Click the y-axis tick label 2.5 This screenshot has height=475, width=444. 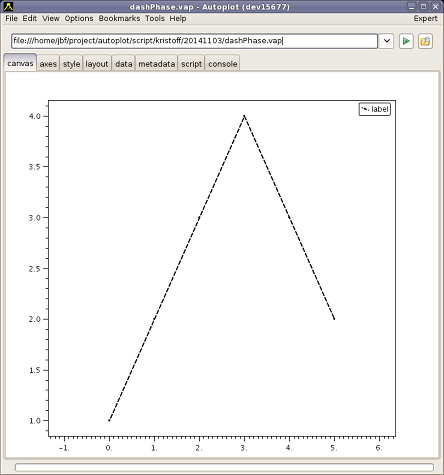[x=34, y=269]
